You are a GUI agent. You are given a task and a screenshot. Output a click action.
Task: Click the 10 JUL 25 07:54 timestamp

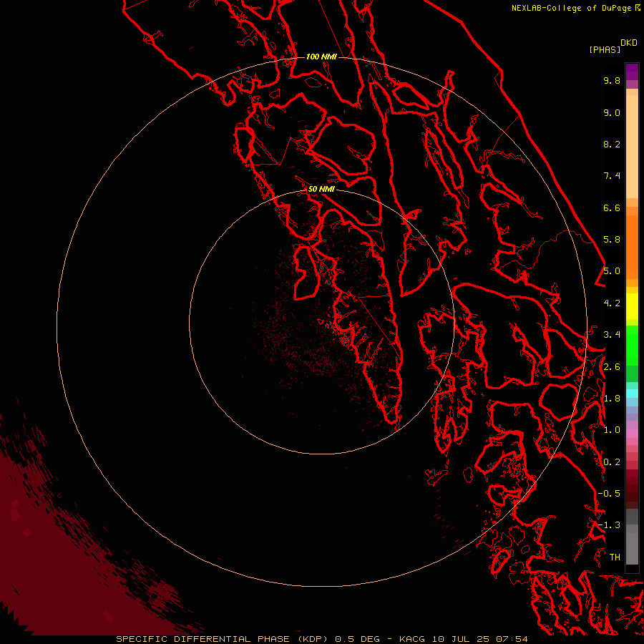(x=479, y=639)
